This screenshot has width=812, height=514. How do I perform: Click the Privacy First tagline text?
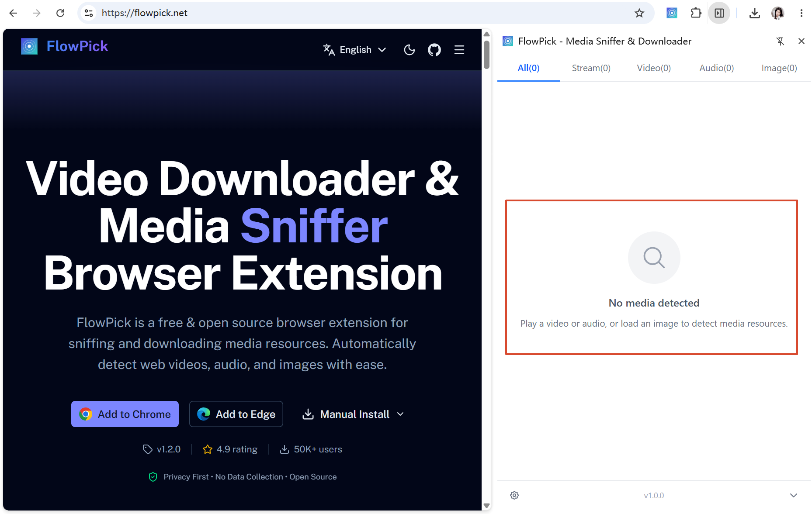[250, 477]
